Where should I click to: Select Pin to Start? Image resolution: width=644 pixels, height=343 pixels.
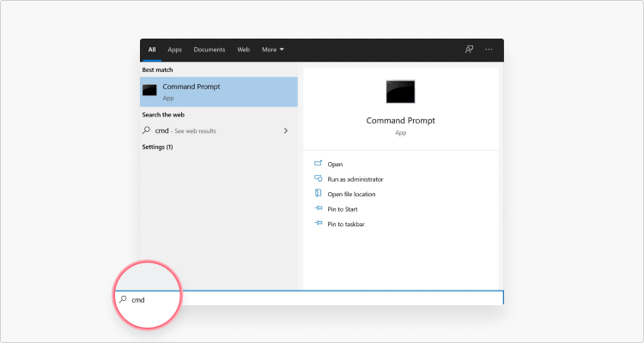click(343, 209)
